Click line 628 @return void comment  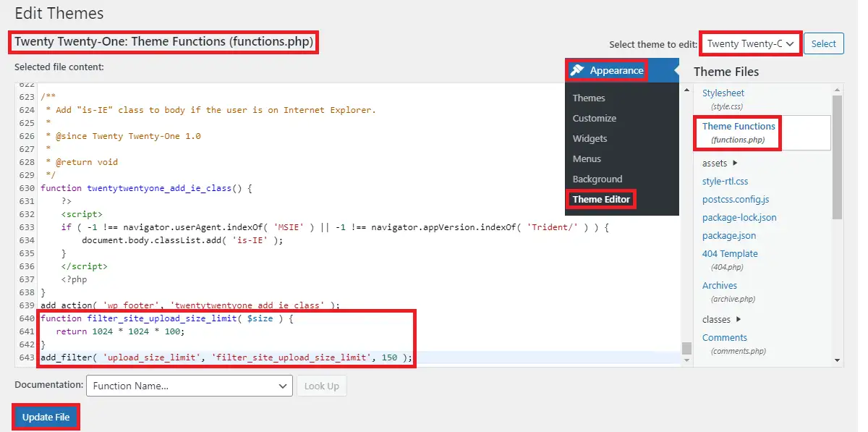82,162
